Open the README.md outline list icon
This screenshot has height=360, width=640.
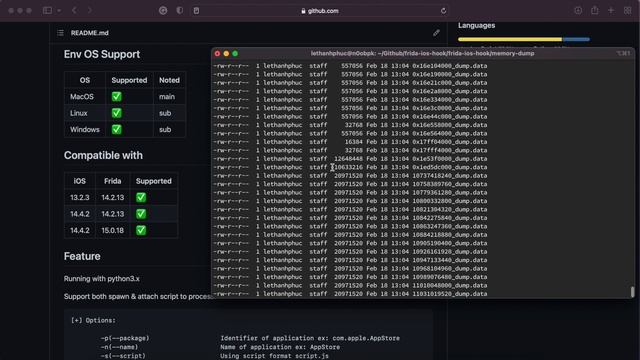point(60,33)
